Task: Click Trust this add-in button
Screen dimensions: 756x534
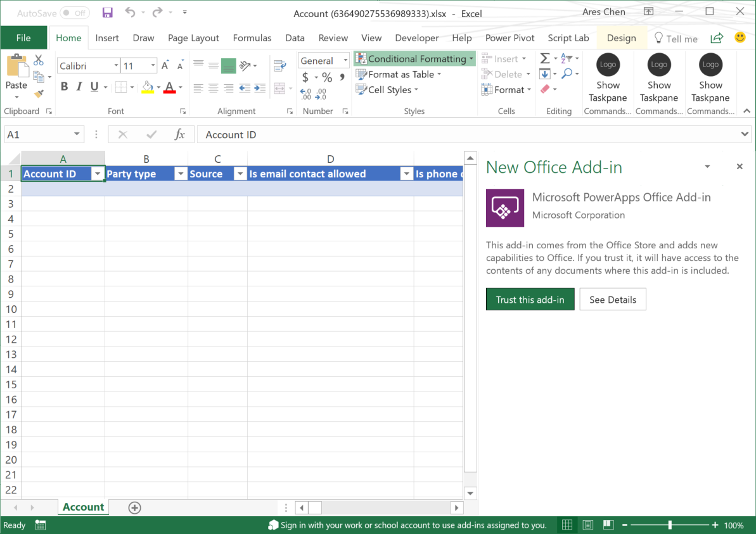Action: pyautogui.click(x=530, y=300)
